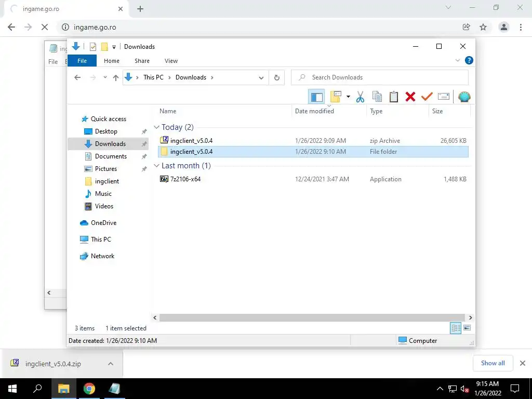Click the Chrome icon on taskbar
This screenshot has width=532, height=399.
[x=89, y=389]
